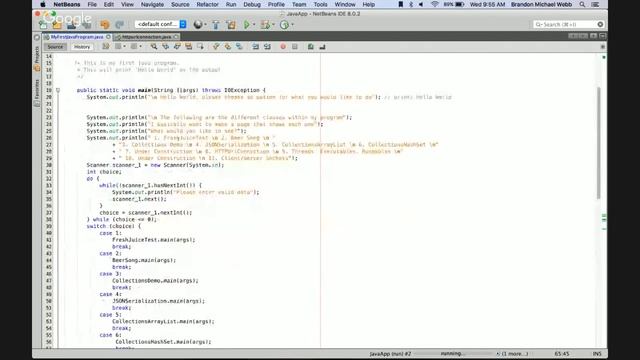Screen dimensions: 640x360
Task: Click the INS insert mode indicator
Action: point(597,354)
